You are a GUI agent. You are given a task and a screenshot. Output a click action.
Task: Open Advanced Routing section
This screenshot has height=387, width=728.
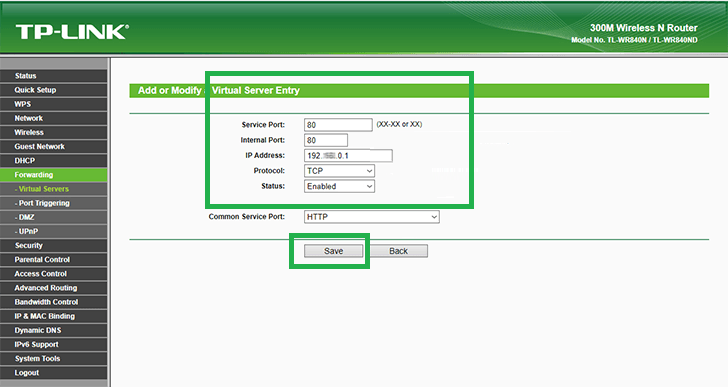[x=54, y=288]
